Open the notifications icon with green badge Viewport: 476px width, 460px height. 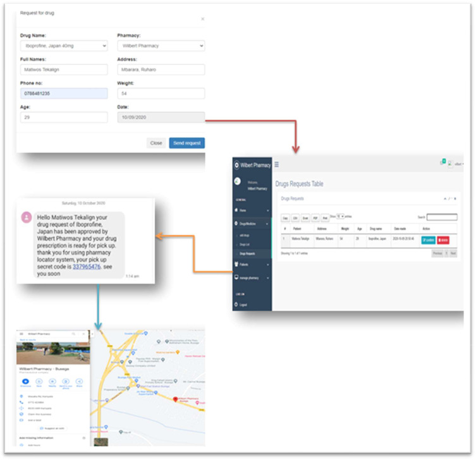tap(443, 162)
